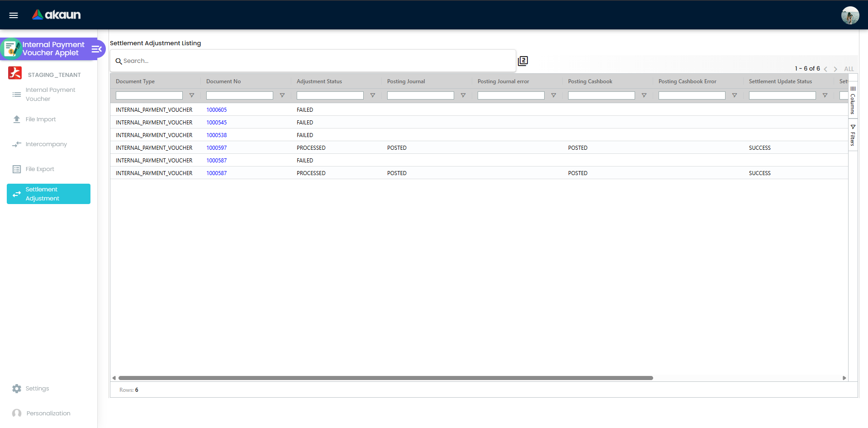The height and width of the screenshot is (428, 868).
Task: Click the next page arrow in pagination
Action: [835, 69]
